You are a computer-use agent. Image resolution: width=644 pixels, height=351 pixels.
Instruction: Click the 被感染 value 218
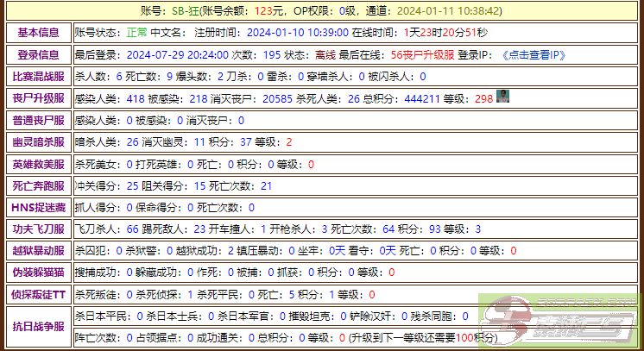[x=199, y=98]
